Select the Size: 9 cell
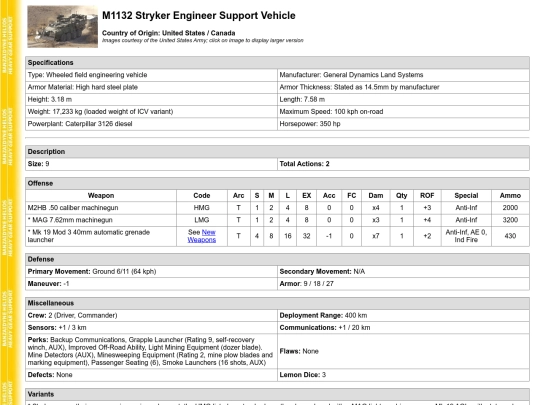 click(151, 164)
